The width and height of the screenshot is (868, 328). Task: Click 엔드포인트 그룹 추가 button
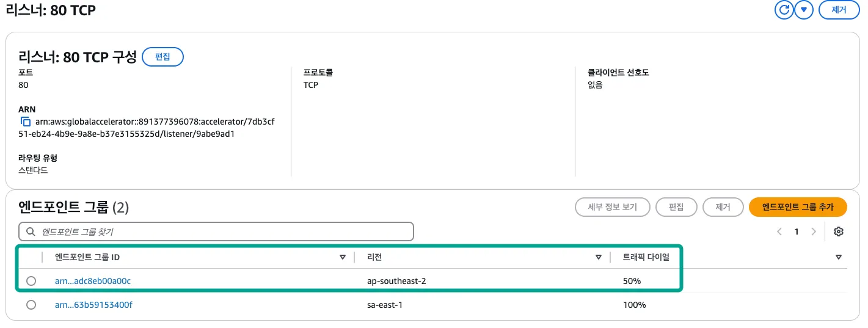[x=798, y=207]
